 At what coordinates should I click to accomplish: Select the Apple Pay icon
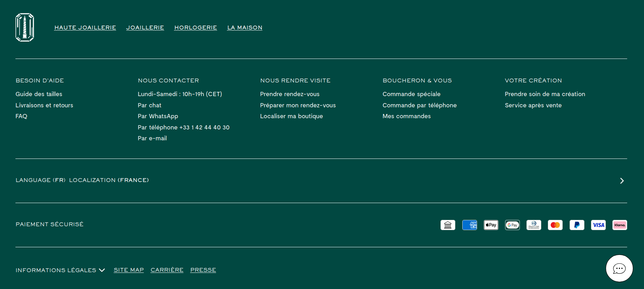click(491, 225)
